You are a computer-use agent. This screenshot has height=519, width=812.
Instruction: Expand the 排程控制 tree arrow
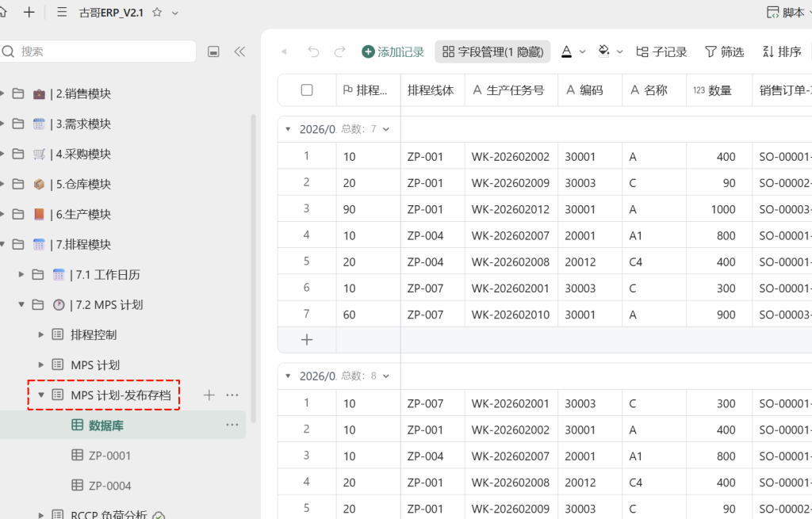click(x=41, y=335)
